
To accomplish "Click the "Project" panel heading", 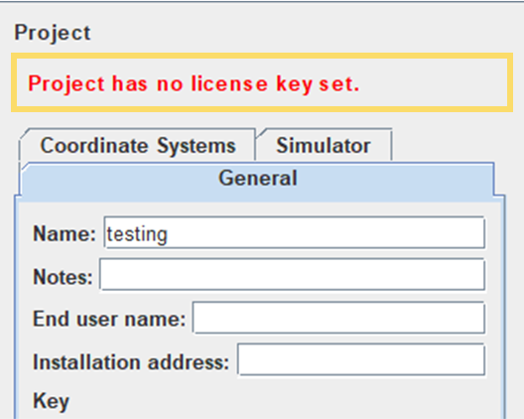I will click(x=52, y=33).
